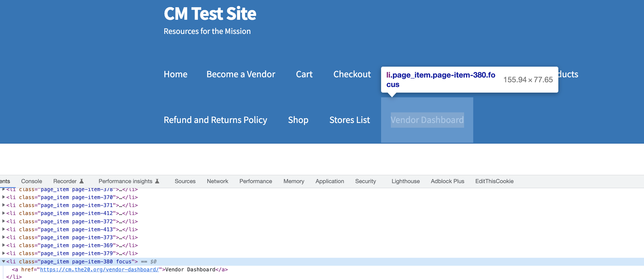Click the vendor-dashboard href URL in DOM
The height and width of the screenshot is (279, 644).
point(100,269)
